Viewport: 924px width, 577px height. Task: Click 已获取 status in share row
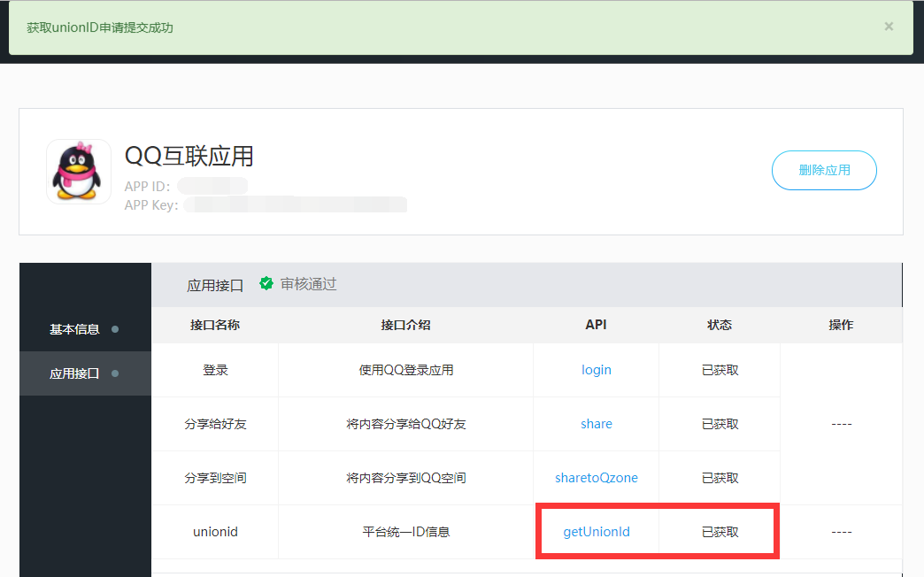click(x=720, y=425)
